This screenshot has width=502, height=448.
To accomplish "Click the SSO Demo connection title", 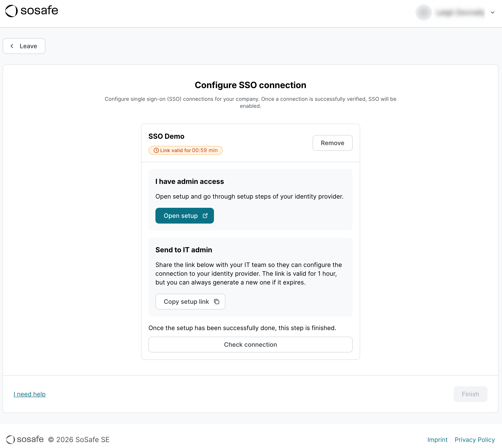I will (x=166, y=136).
